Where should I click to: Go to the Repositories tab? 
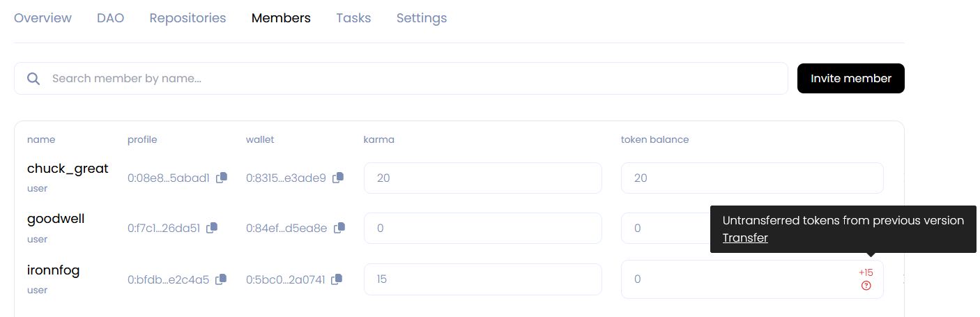187,18
